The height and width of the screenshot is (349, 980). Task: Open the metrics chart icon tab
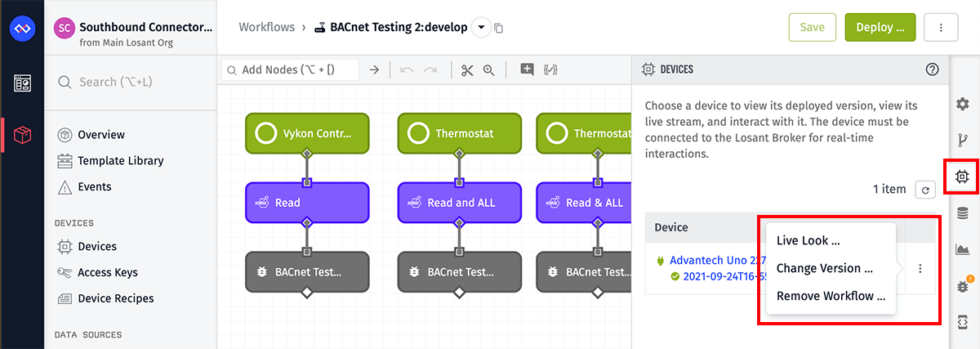pyautogui.click(x=963, y=249)
